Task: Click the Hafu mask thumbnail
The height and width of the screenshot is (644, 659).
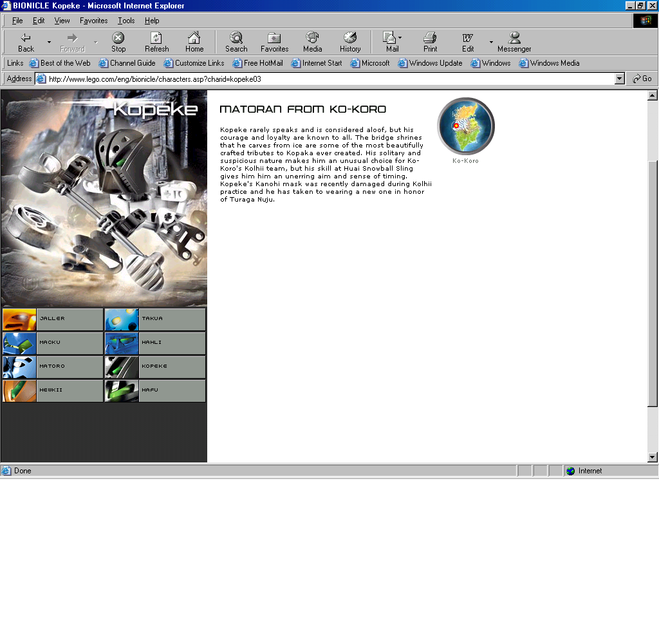Action: [122, 391]
